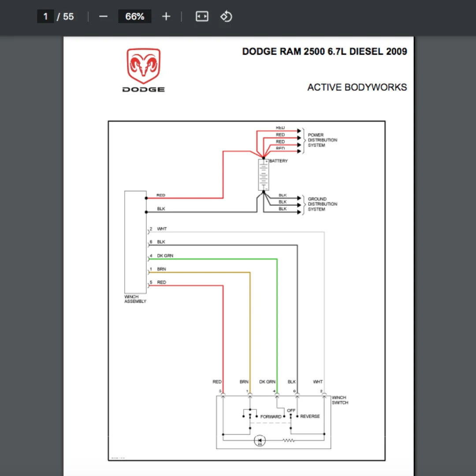Click the page number input field
This screenshot has width=476, height=476.
click(45, 16)
